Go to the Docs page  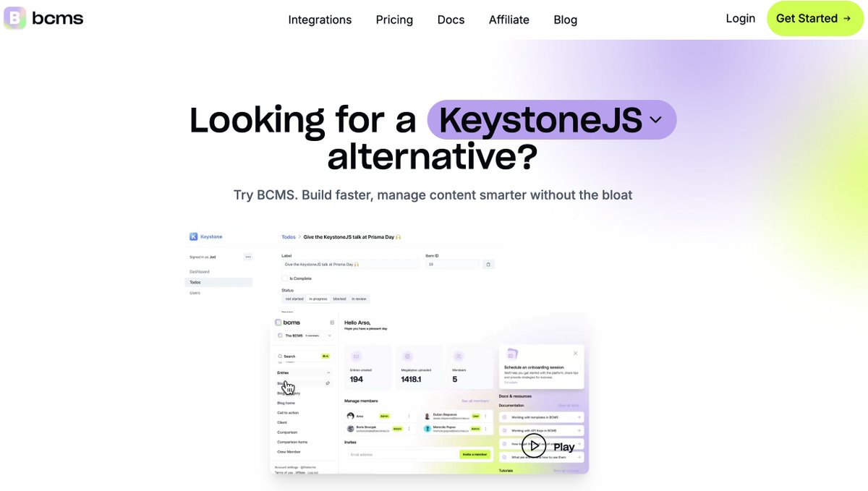[x=451, y=20]
